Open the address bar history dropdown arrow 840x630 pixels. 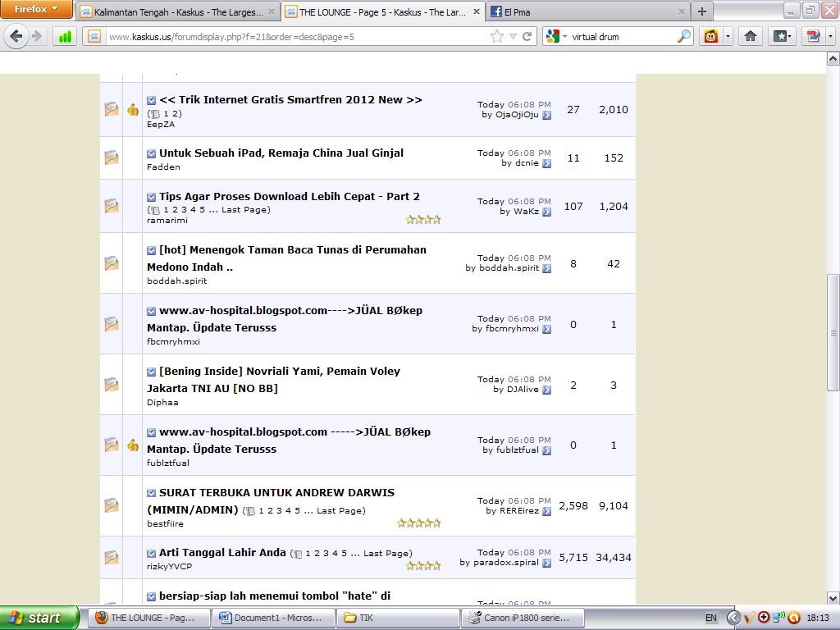pyautogui.click(x=513, y=36)
